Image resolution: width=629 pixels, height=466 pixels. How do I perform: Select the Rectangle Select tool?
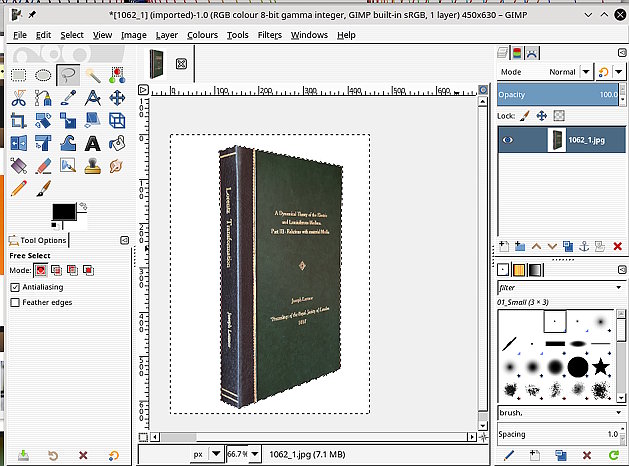18,75
